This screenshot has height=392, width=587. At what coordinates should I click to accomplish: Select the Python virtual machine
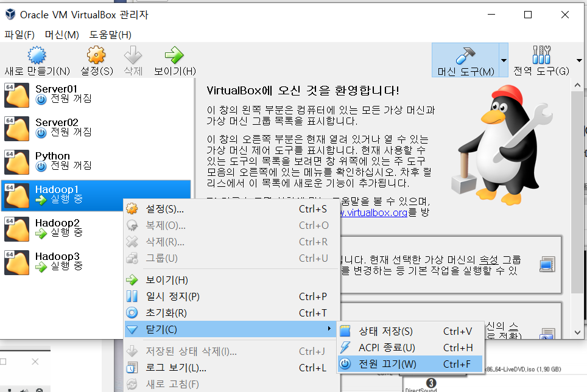(96, 161)
